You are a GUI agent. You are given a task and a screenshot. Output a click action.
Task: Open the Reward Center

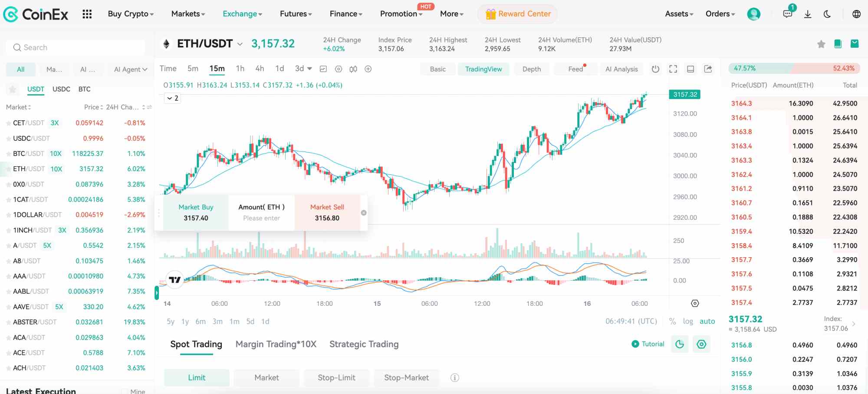[517, 13]
